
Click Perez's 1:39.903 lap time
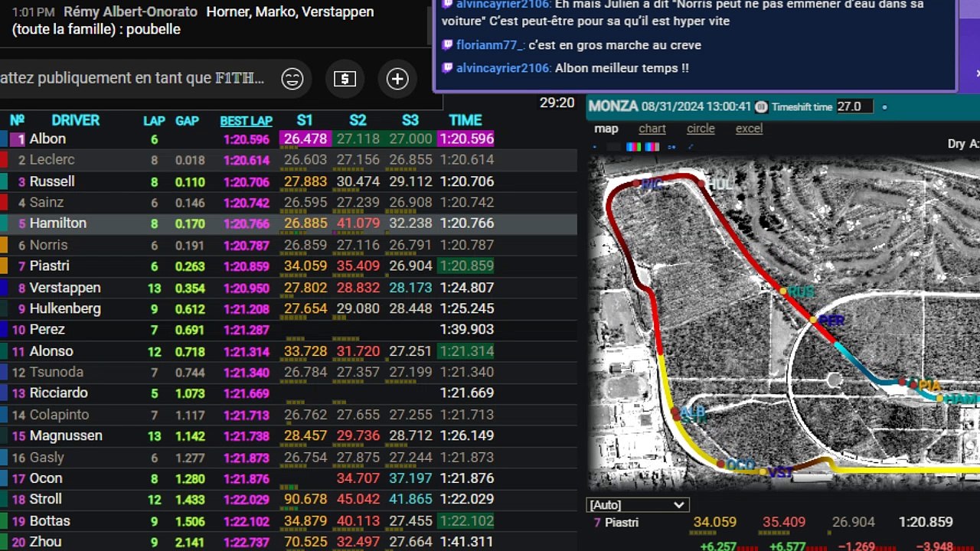[x=467, y=329]
